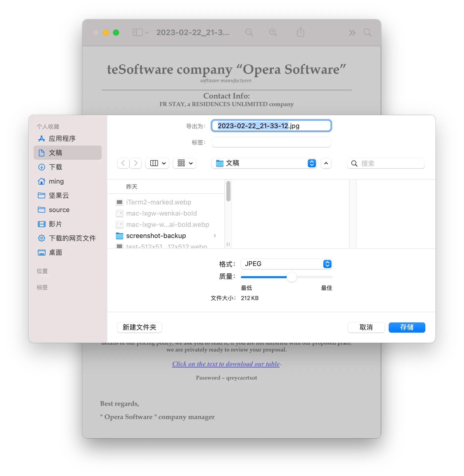Go forward with the right arrow button
This screenshot has width=464, height=476.
pyautogui.click(x=136, y=163)
